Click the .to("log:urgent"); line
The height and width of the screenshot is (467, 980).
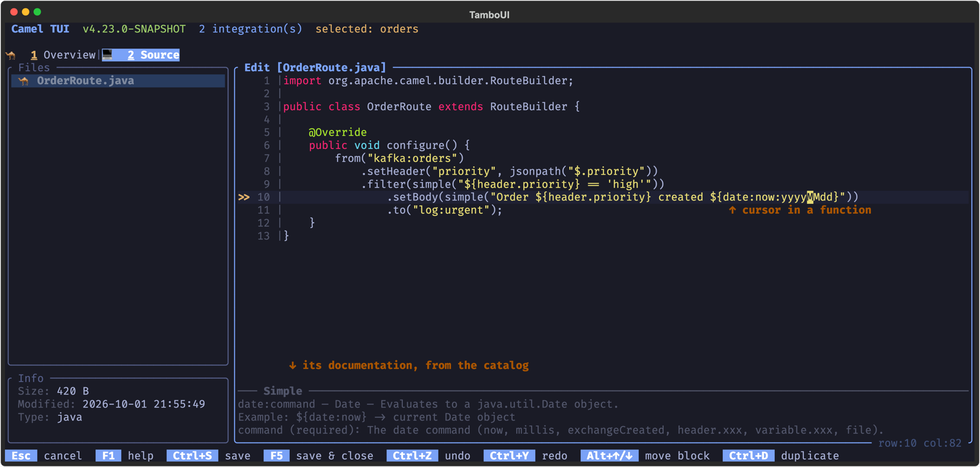tap(445, 210)
